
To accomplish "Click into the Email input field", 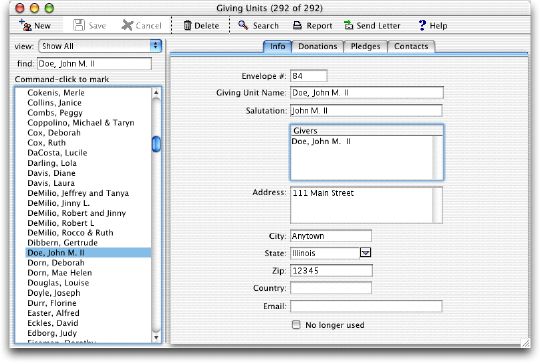I will [366, 306].
